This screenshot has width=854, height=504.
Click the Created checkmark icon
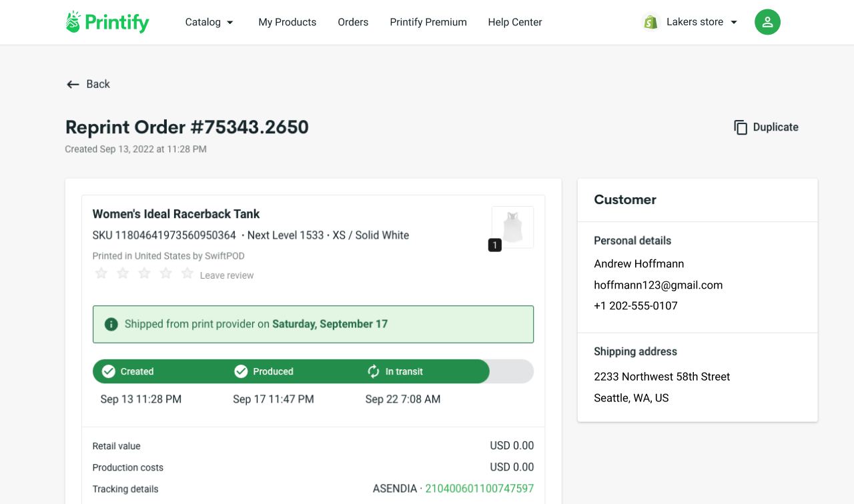[108, 371]
